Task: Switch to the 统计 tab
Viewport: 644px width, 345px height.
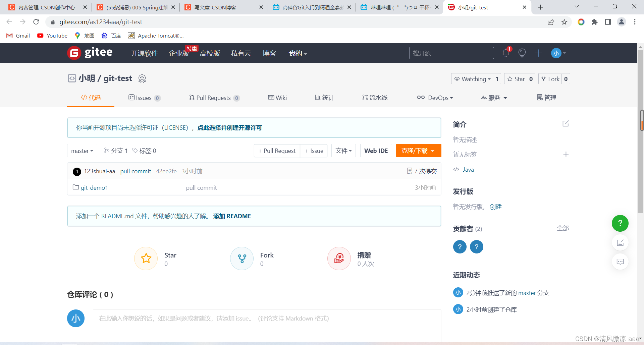Action: coord(324,98)
